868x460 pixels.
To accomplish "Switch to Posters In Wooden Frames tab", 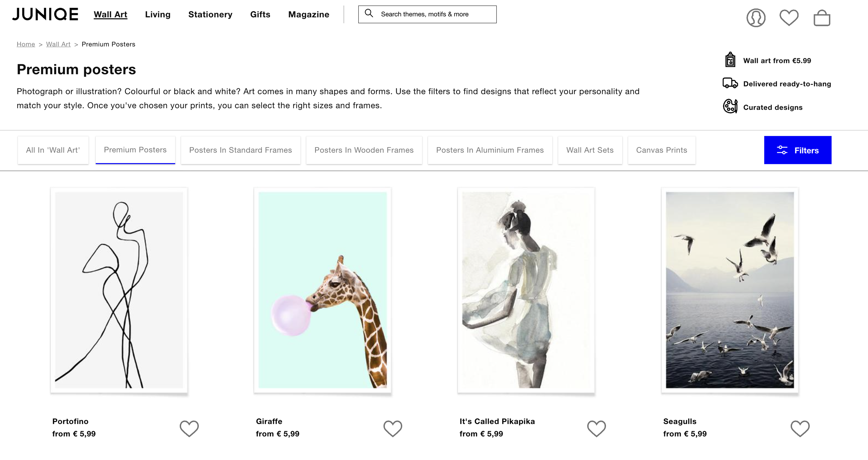I will [364, 150].
